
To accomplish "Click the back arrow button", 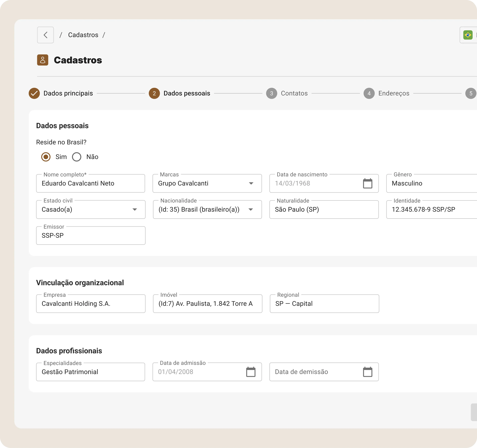I will (x=45, y=35).
